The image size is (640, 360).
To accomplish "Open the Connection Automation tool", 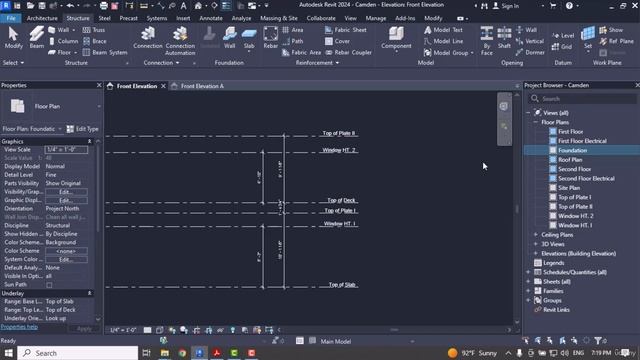I will pos(180,41).
